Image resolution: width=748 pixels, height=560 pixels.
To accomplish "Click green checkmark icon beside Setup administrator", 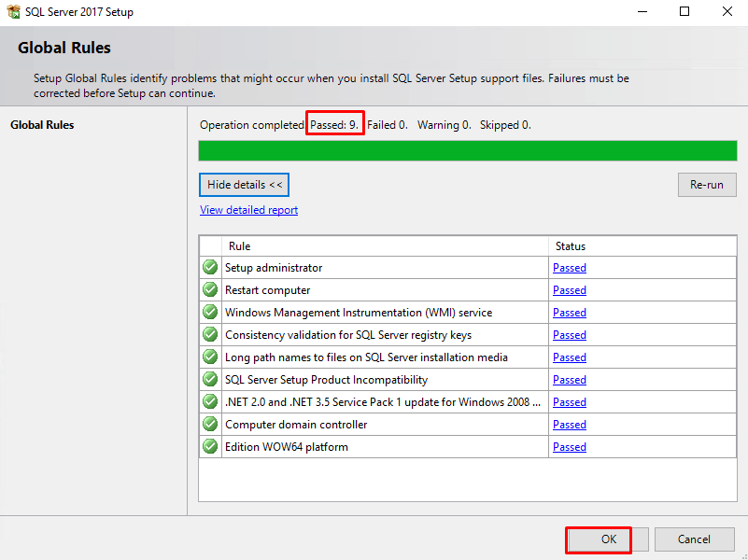I will [210, 267].
